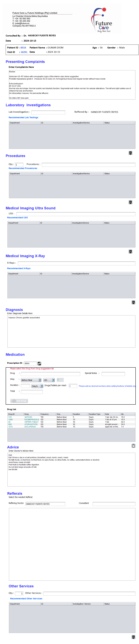Expand the Day/s duration type dropdown
Screen dimensions: 139x644
pos(42,386)
